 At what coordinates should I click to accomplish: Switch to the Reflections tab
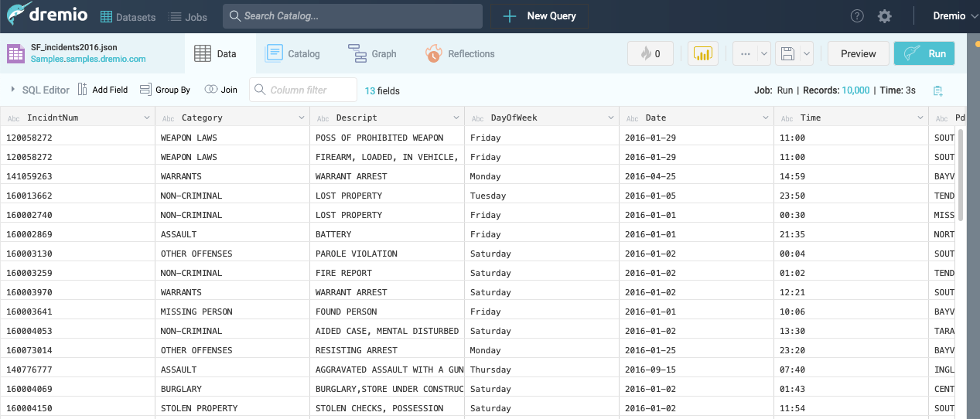point(459,53)
